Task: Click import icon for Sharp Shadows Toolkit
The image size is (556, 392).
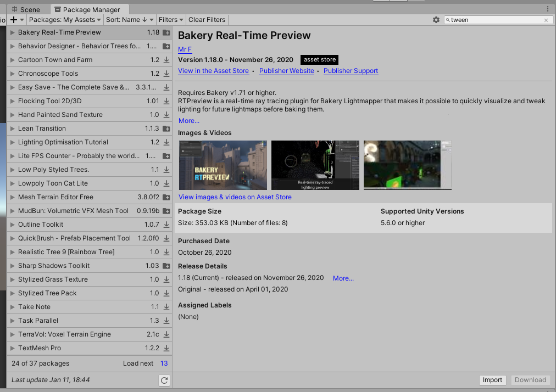Action: (166, 266)
